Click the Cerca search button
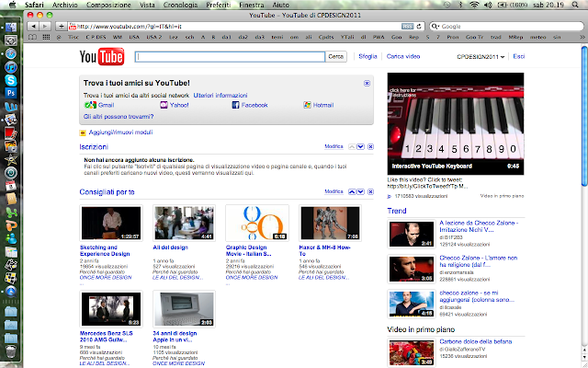The image size is (588, 368). pyautogui.click(x=335, y=57)
